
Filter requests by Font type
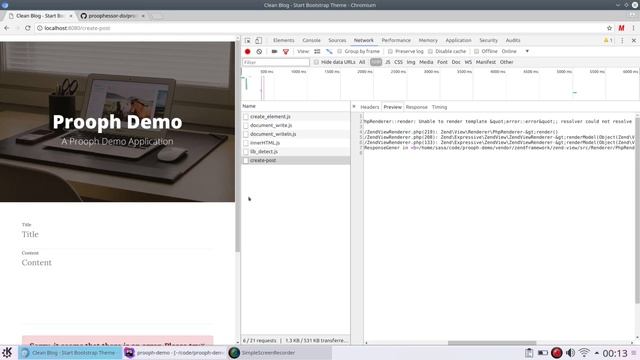point(442,62)
